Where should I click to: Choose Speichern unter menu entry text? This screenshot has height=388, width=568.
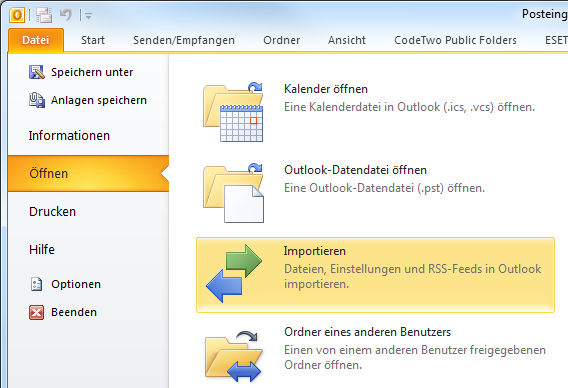(92, 72)
